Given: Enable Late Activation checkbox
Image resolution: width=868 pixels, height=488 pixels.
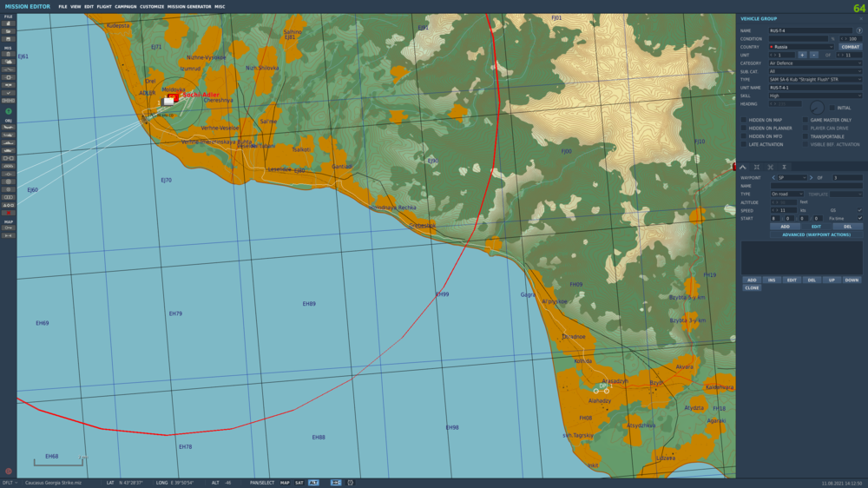Looking at the screenshot, I should click(x=744, y=144).
